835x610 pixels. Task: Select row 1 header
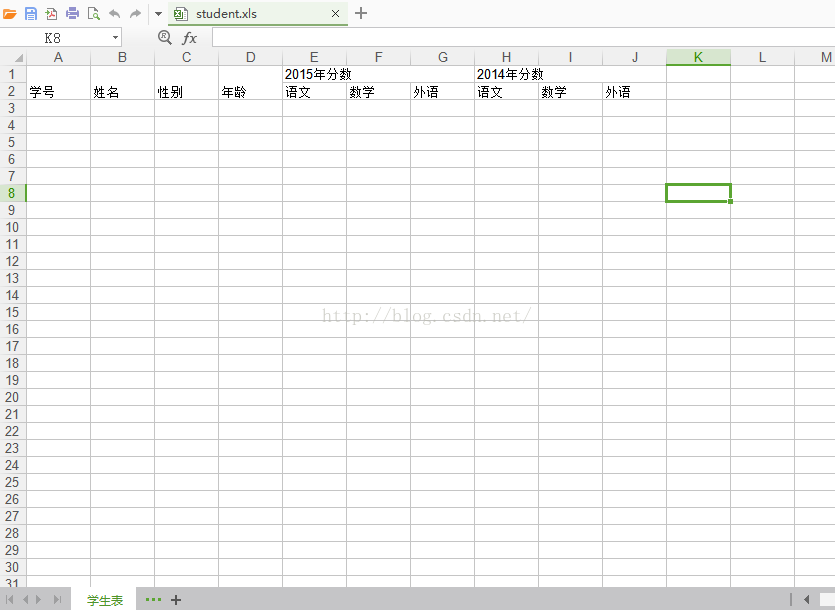click(x=12, y=74)
